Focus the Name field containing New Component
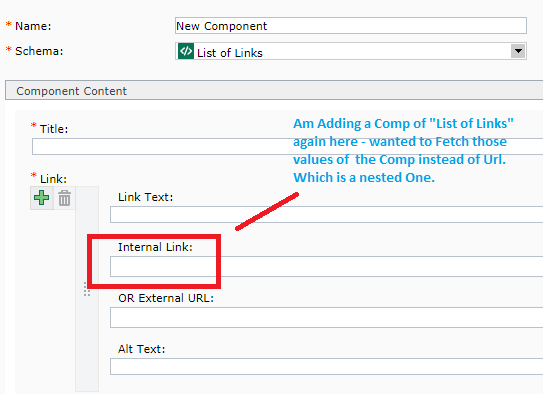Viewport: 546px width, 396px height. (x=351, y=26)
